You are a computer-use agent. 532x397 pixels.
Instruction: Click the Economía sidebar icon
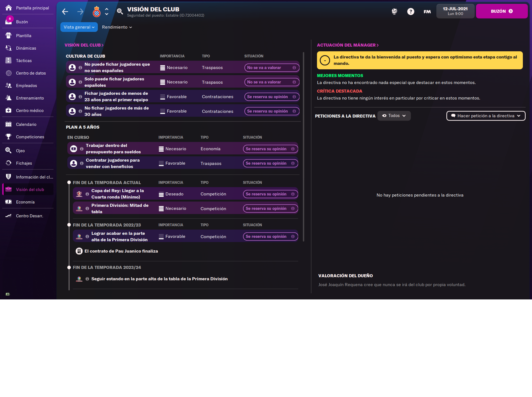coord(9,202)
